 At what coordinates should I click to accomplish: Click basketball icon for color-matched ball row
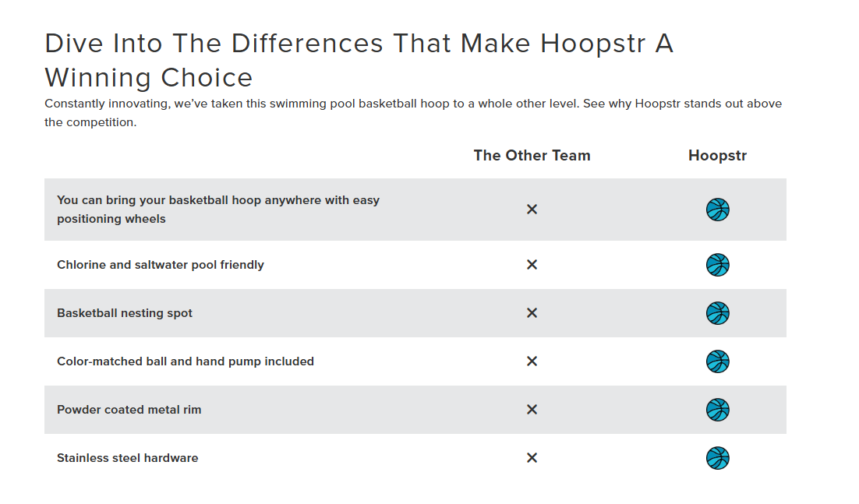(x=717, y=361)
